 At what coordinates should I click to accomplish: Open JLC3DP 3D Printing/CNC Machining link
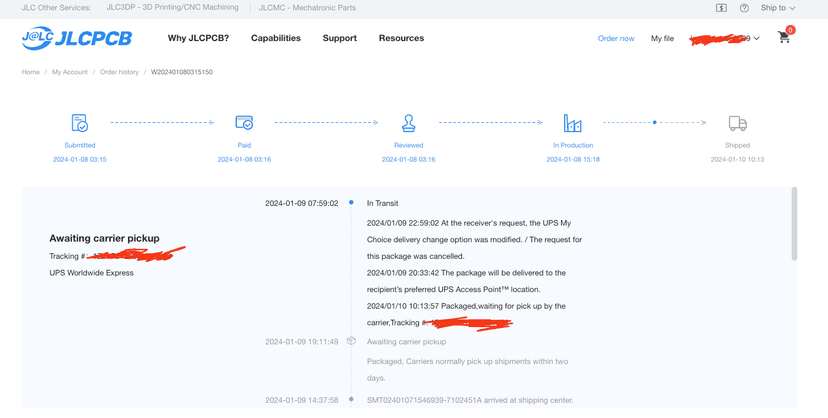172,7
